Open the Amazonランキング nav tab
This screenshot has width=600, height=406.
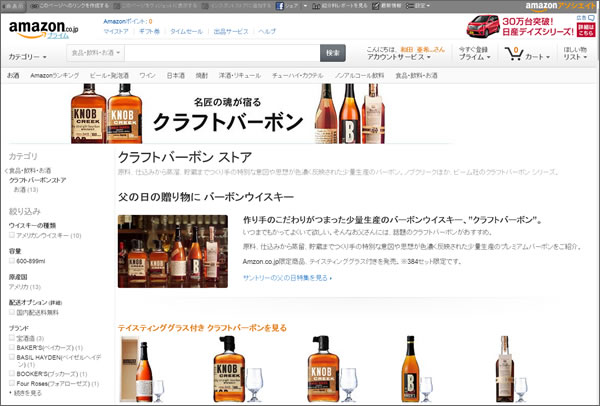pyautogui.click(x=55, y=75)
